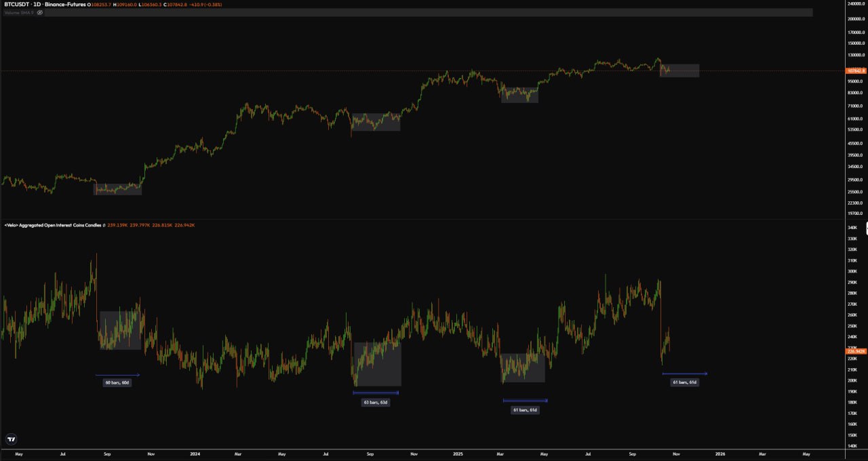Click the white button at right edge

point(866,229)
